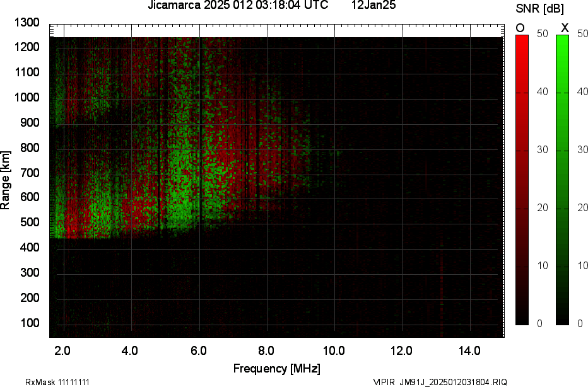Click the 2.0 frequency tick label

click(x=62, y=350)
